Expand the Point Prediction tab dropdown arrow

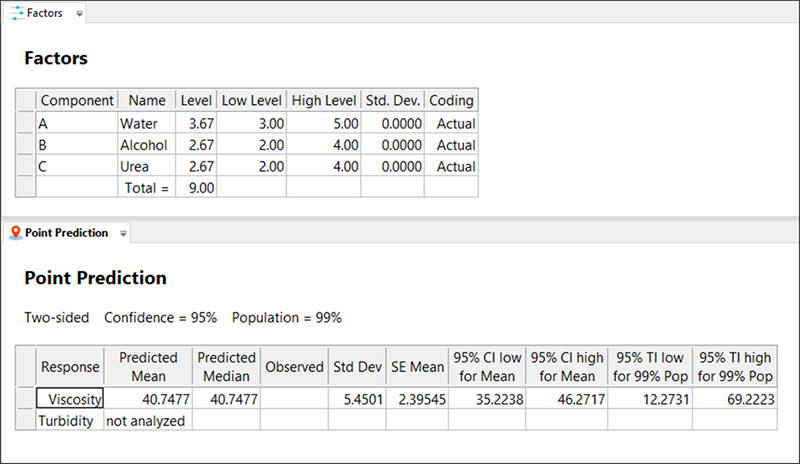(123, 233)
